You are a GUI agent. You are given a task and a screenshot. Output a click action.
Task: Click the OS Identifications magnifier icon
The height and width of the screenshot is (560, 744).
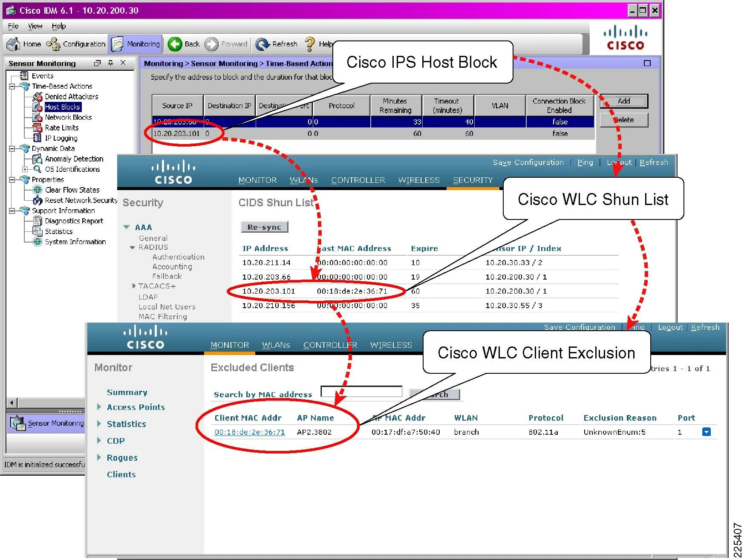(x=37, y=169)
